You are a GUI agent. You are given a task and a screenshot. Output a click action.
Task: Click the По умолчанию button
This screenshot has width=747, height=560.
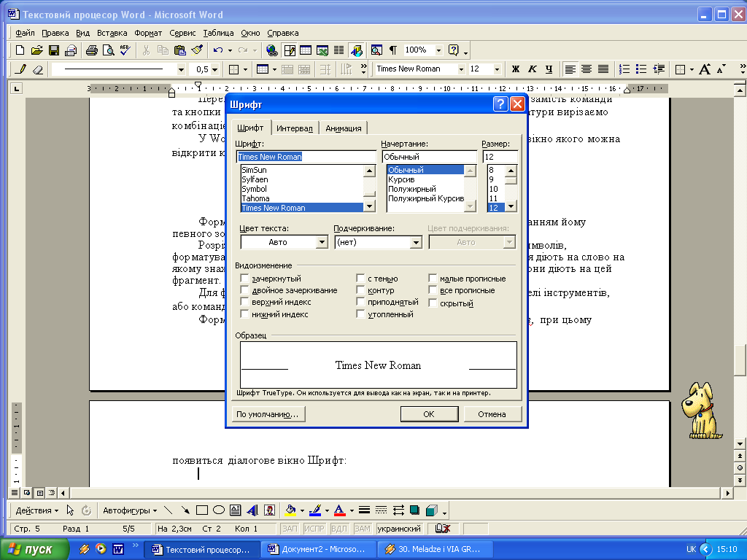tap(268, 414)
